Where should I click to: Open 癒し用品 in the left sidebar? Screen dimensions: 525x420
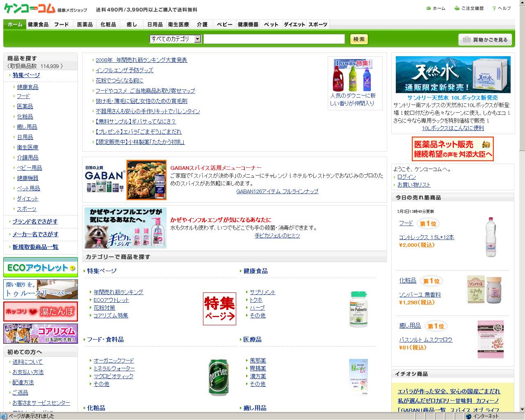[27, 127]
